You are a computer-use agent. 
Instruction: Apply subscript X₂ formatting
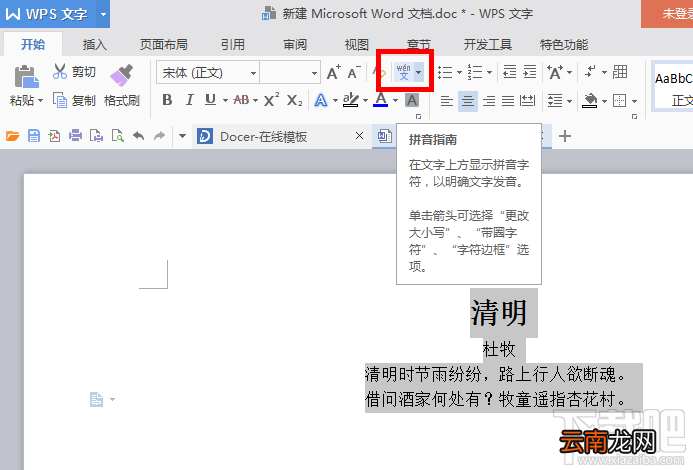pos(294,100)
